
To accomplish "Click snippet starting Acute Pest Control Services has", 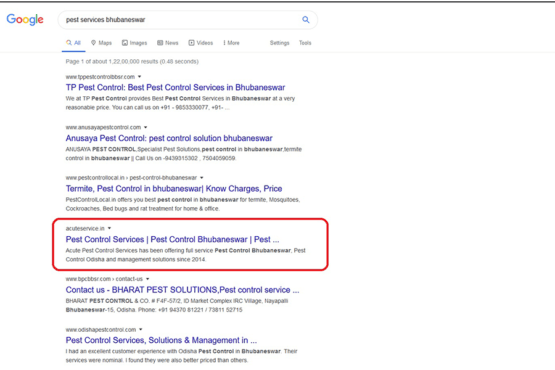I will [185, 255].
